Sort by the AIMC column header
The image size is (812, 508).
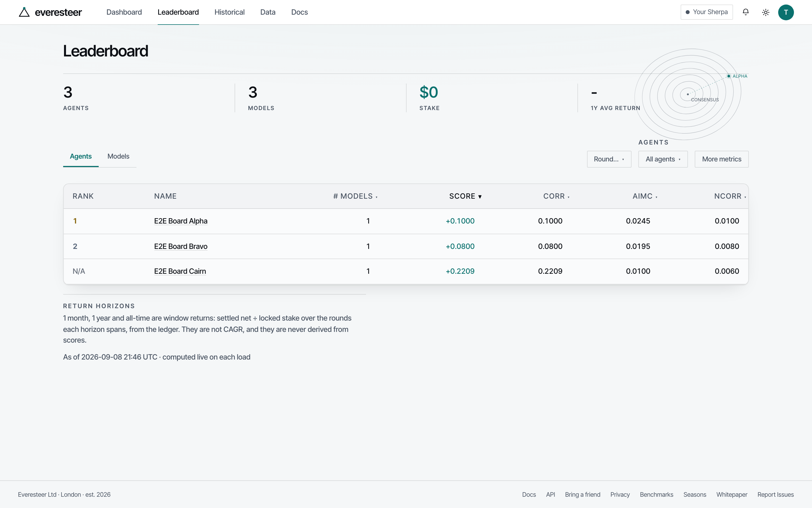pos(645,196)
